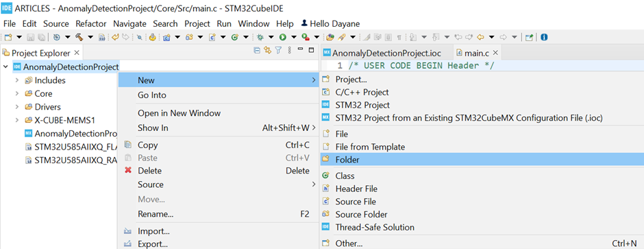Choose Copy from the context menu
Image resolution: width=644 pixels, height=249 pixels.
click(x=219, y=145)
